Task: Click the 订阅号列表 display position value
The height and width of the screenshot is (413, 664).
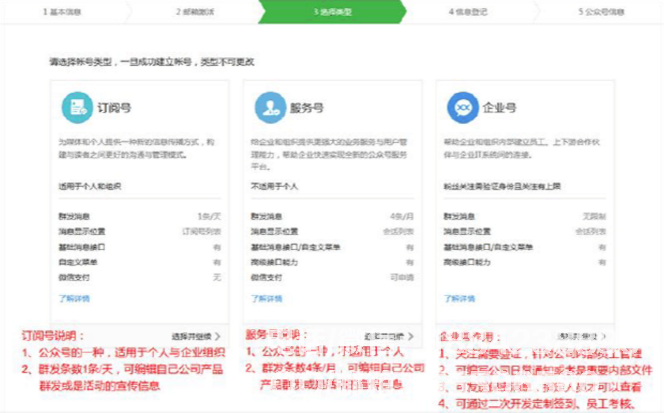Action: click(x=202, y=232)
